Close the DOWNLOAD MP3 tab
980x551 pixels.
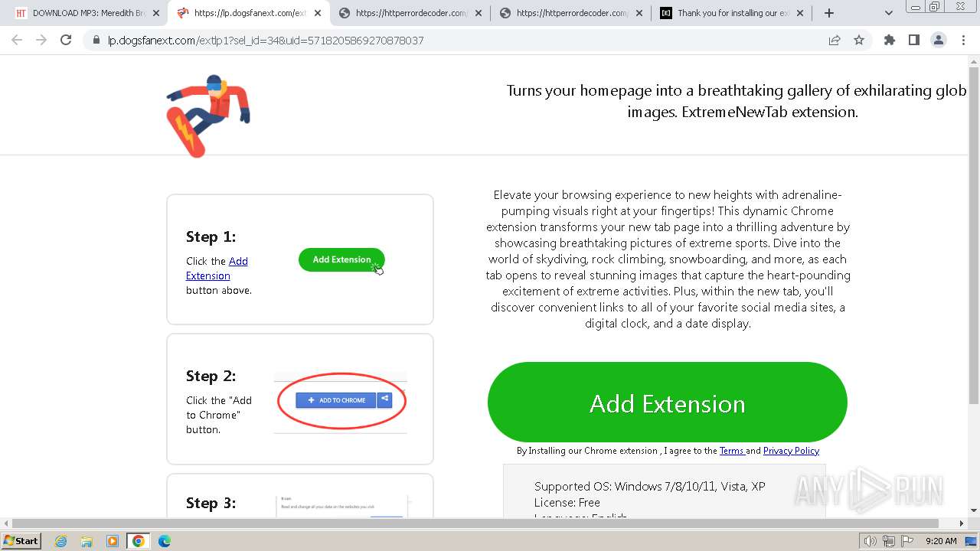[156, 13]
